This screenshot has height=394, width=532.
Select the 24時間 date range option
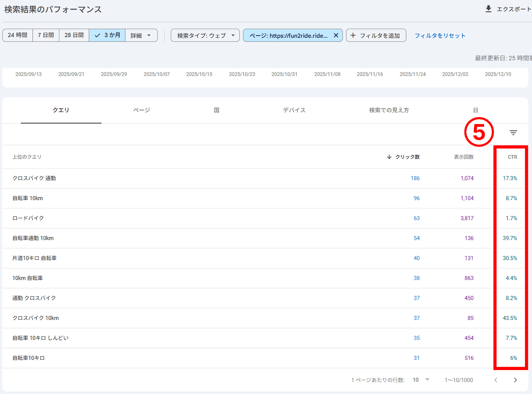point(17,35)
